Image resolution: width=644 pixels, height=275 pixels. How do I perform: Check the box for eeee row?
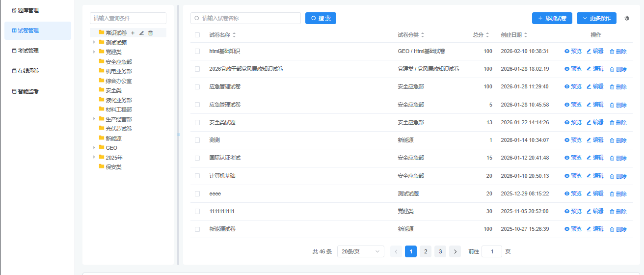(197, 193)
